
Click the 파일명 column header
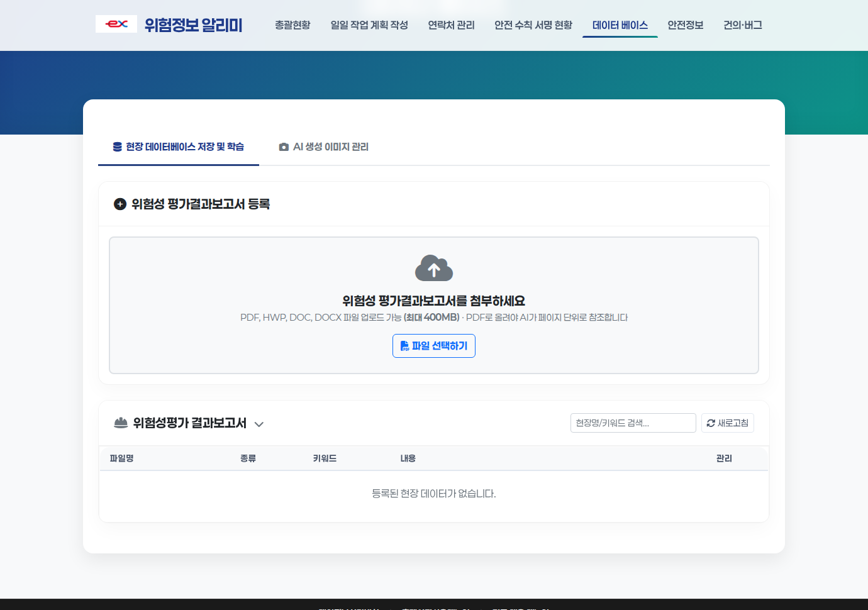point(122,458)
